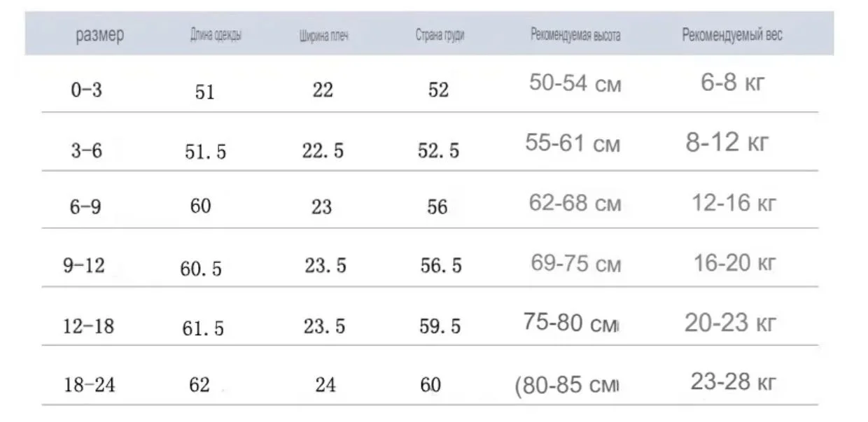Click the (80-85 см height value
The image size is (868, 422).
(x=568, y=386)
